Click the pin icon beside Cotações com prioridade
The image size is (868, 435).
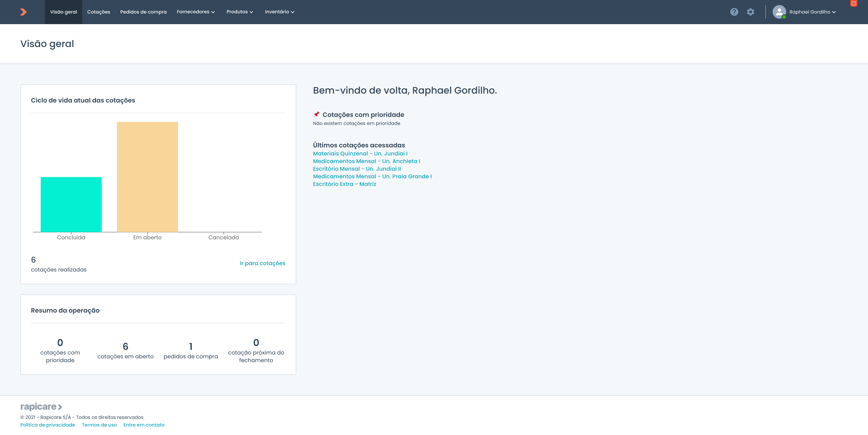tap(316, 115)
